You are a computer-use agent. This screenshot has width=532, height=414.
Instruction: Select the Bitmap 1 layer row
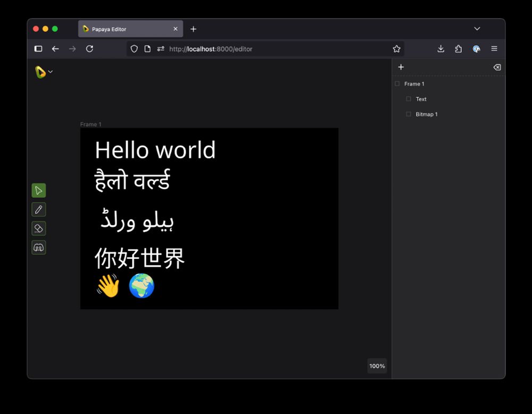click(448, 114)
